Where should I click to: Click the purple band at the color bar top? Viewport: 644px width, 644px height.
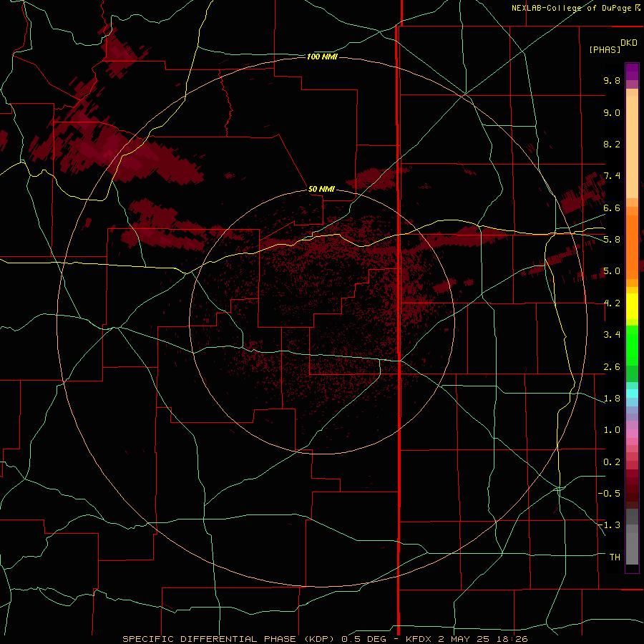coord(632,72)
